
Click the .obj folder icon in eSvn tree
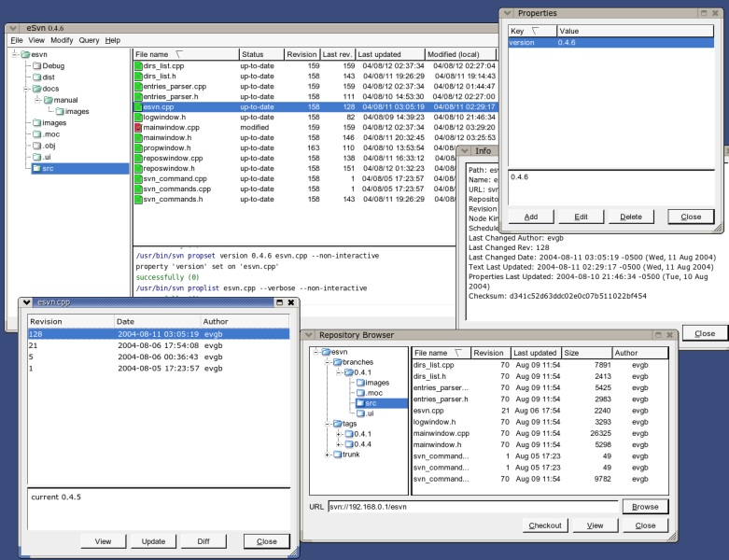coord(36,146)
